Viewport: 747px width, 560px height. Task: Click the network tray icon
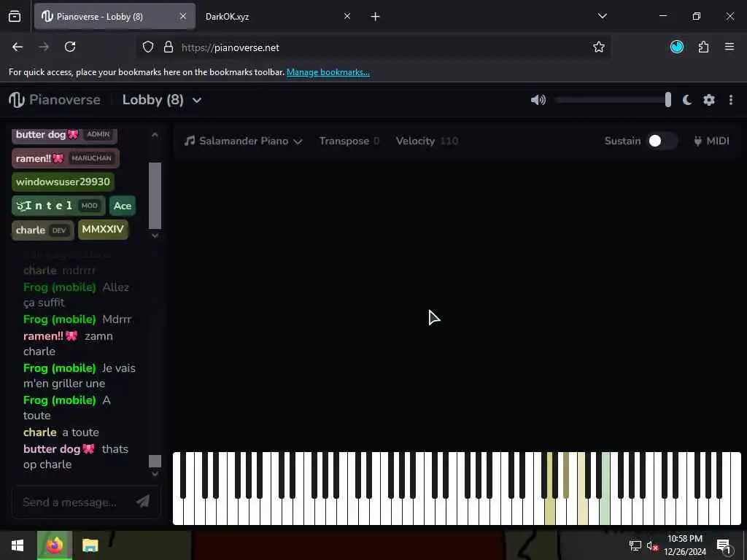pos(635,546)
